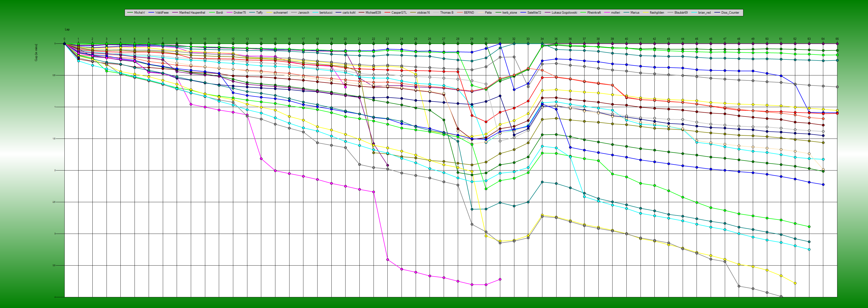868x308 pixels.
Task: Select Lukasz Gogolowski in the legend
Action: click(x=564, y=13)
